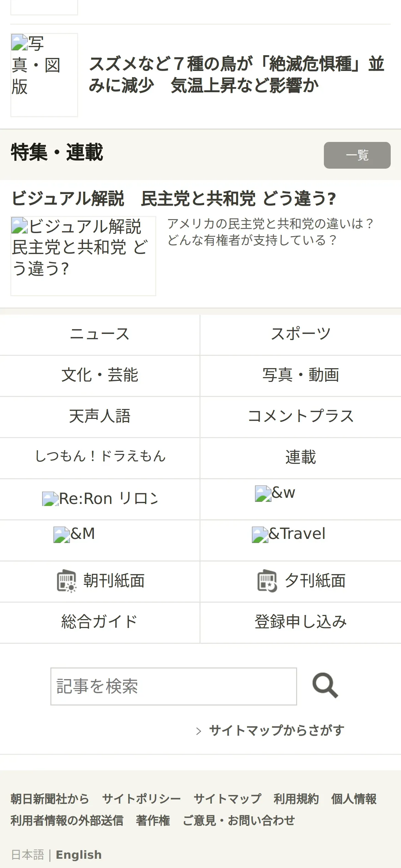Screen dimensions: 401x868
Task: Click the magnifying glass search icon
Action: click(x=325, y=686)
